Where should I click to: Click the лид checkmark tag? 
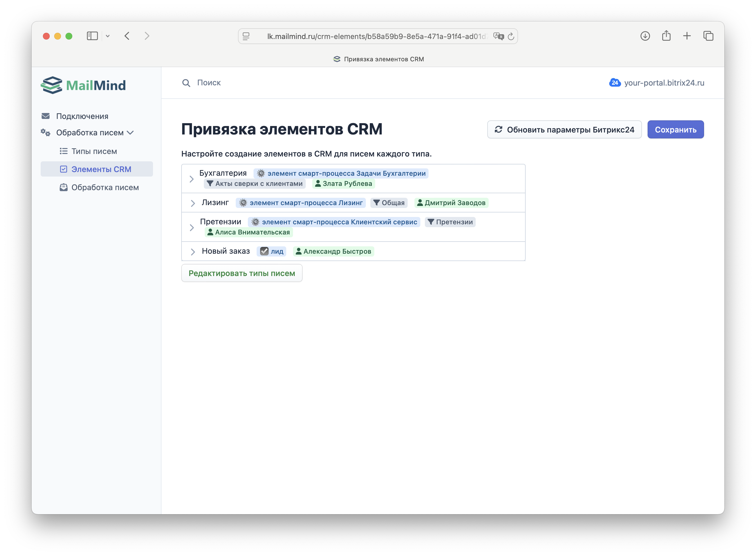point(271,251)
